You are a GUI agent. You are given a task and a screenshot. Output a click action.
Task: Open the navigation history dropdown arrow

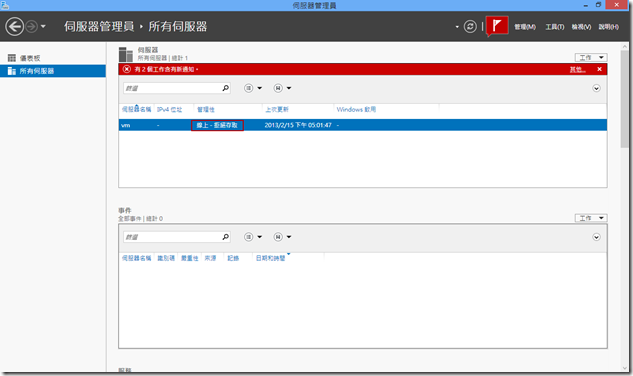[x=43, y=27]
